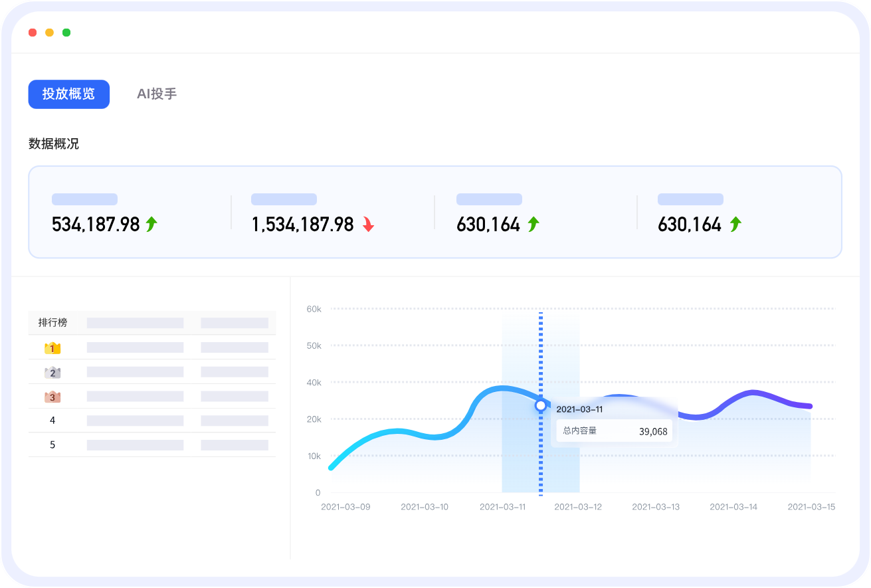Viewport: 871px width, 588px height.
Task: Click green up arrow beside 534,187.98
Action: 151,225
